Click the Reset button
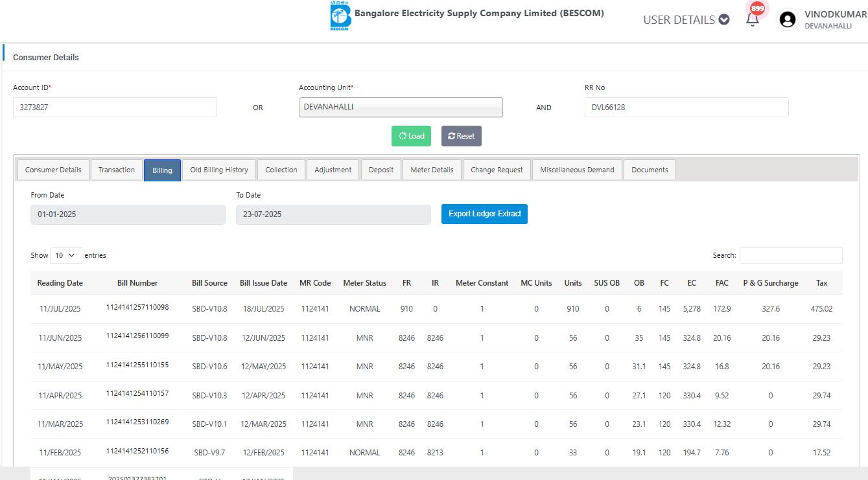The image size is (868, 480). 462,136
